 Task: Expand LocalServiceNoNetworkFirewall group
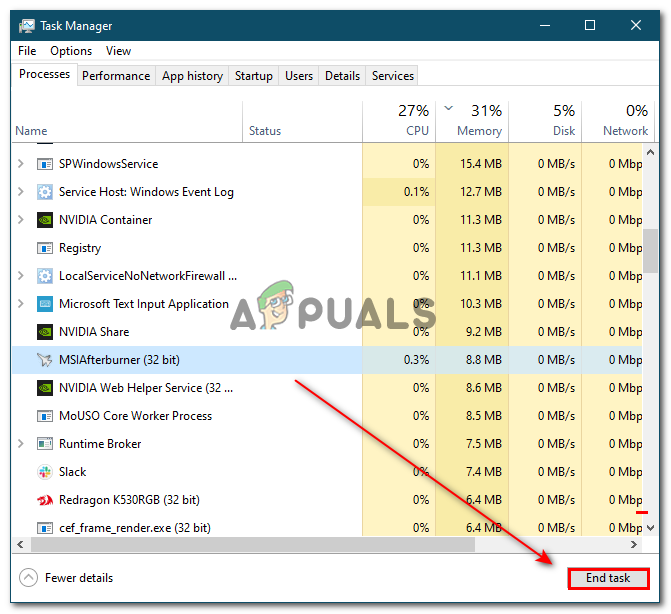[x=21, y=276]
